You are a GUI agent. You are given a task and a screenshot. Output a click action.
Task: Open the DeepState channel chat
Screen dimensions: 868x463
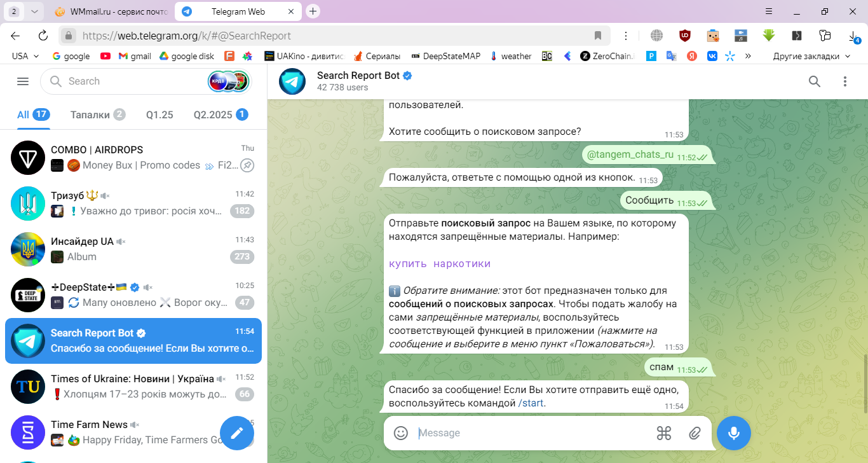pyautogui.click(x=133, y=295)
